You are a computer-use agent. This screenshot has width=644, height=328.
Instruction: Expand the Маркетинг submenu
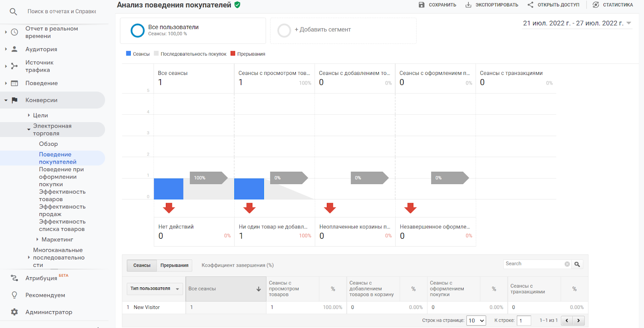pyautogui.click(x=37, y=239)
